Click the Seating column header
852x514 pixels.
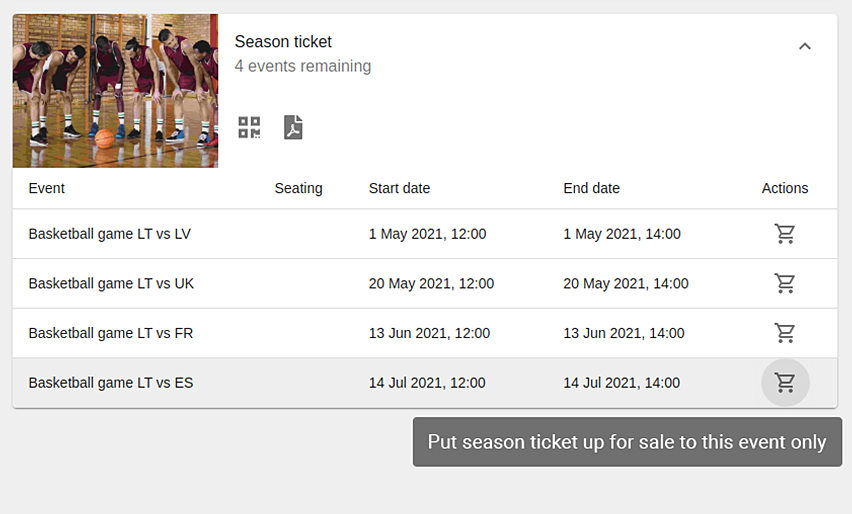[298, 188]
